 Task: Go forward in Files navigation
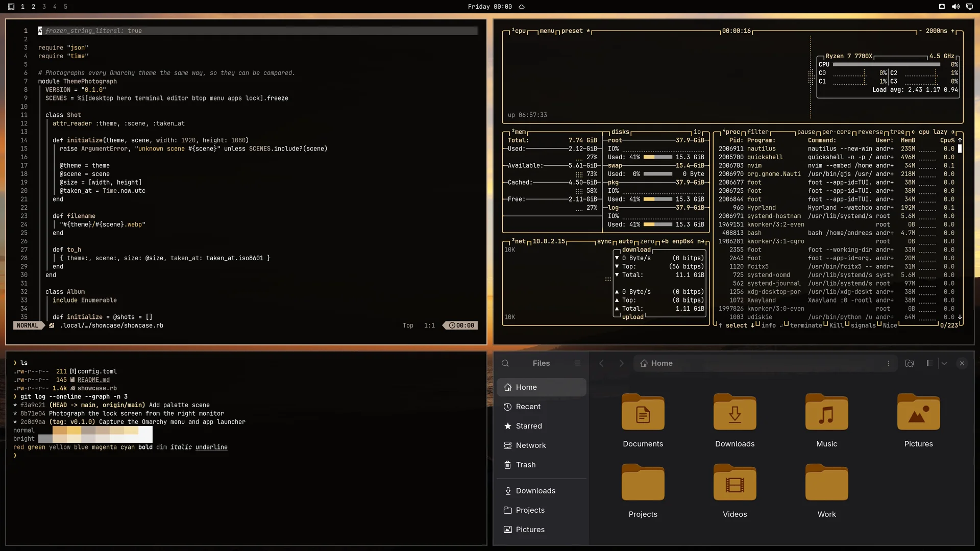(x=621, y=363)
